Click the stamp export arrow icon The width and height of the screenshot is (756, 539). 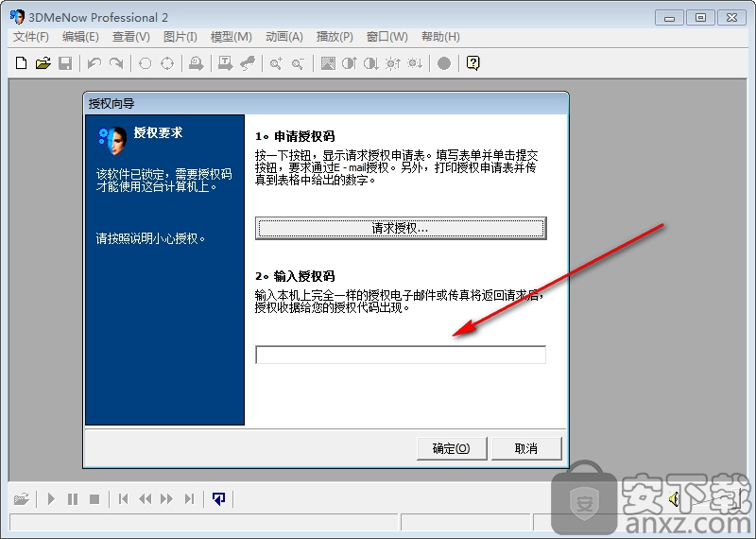197,63
